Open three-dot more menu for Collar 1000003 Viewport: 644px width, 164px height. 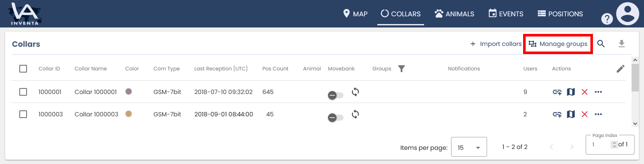click(599, 114)
